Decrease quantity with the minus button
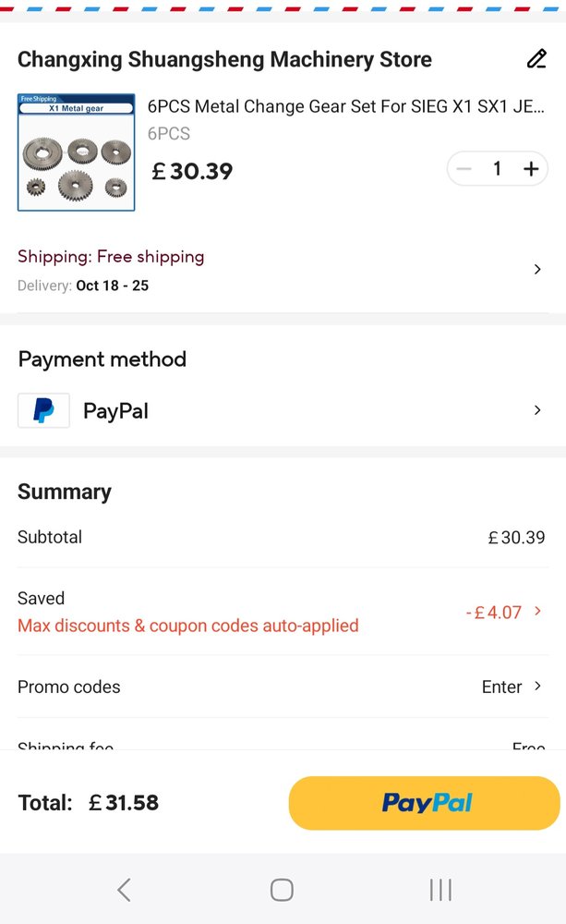The image size is (566, 924). tap(464, 169)
